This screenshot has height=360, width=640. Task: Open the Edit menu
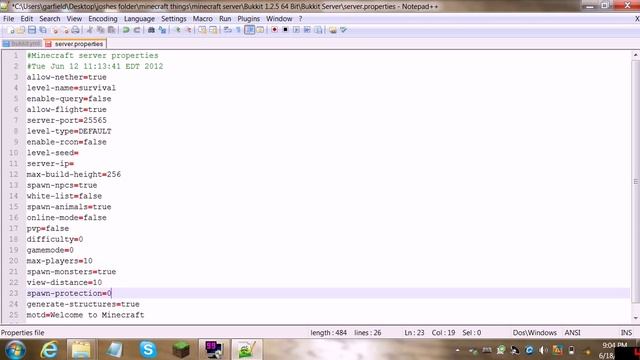click(x=27, y=19)
